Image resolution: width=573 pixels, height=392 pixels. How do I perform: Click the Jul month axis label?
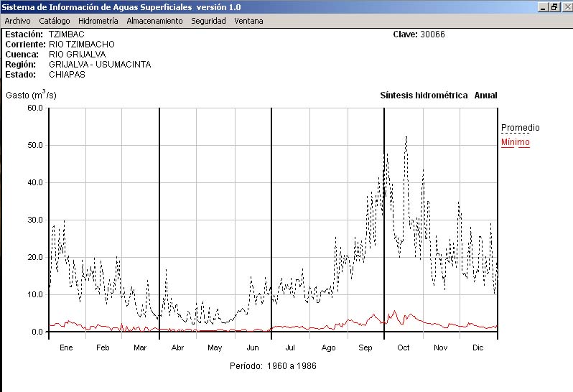[290, 347]
